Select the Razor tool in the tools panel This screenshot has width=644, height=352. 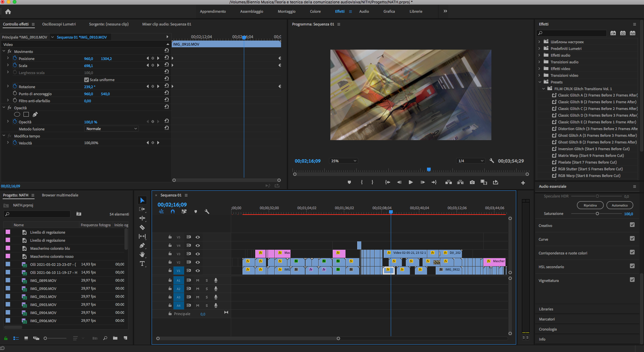(x=142, y=227)
